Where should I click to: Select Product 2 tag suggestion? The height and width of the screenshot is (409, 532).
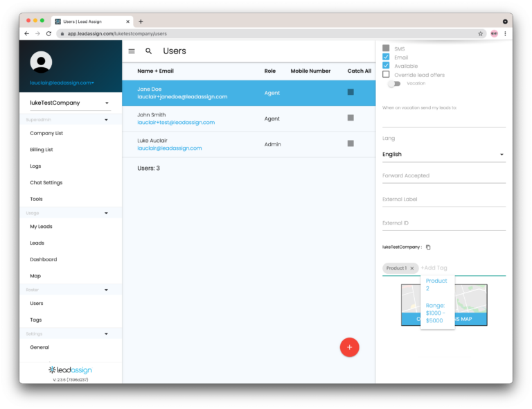[x=436, y=284]
